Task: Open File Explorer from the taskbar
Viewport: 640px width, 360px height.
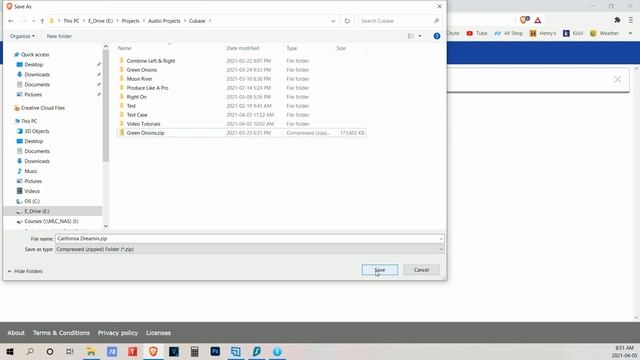Action: tap(91, 351)
